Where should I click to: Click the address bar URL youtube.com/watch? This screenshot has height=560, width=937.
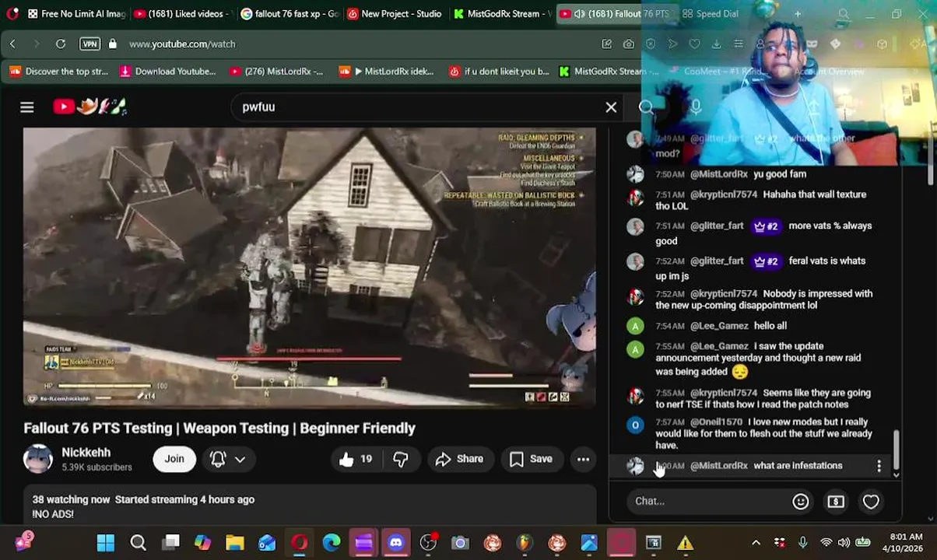(x=182, y=44)
